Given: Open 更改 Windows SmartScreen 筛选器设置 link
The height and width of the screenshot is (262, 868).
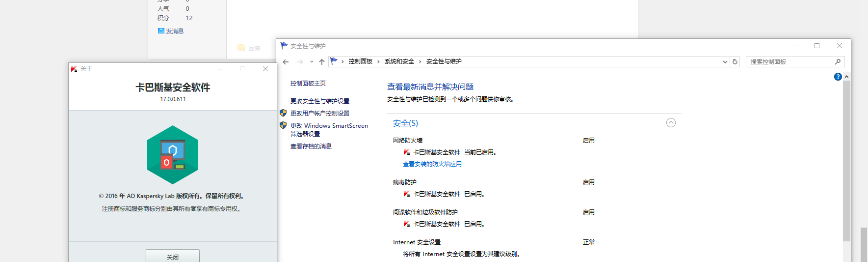Looking at the screenshot, I should point(329,130).
